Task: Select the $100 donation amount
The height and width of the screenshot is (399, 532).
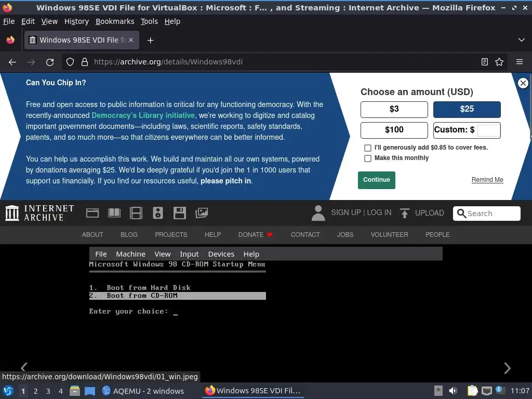Action: point(394,130)
